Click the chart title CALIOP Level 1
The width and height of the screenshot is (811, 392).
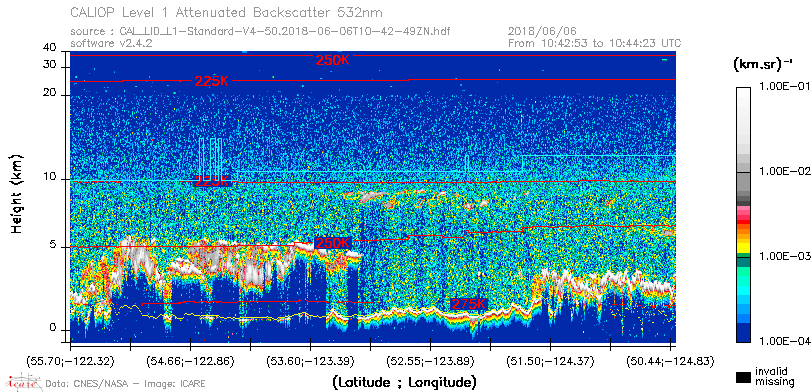pyautogui.click(x=227, y=12)
